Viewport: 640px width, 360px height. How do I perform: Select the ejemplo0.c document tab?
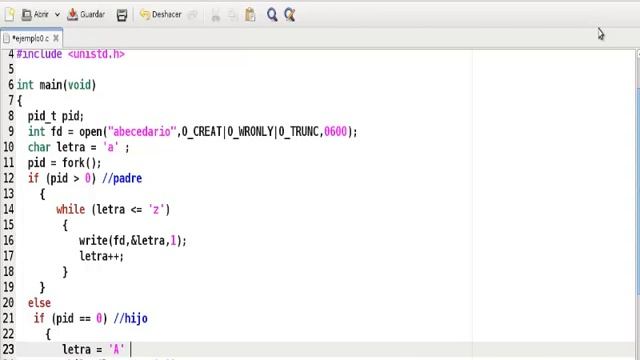[x=31, y=38]
